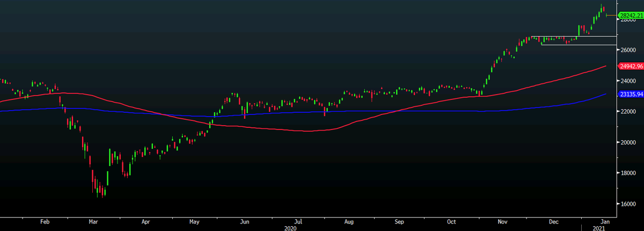Click the Aug label on the time axis
The image size is (644, 231).
(349, 221)
